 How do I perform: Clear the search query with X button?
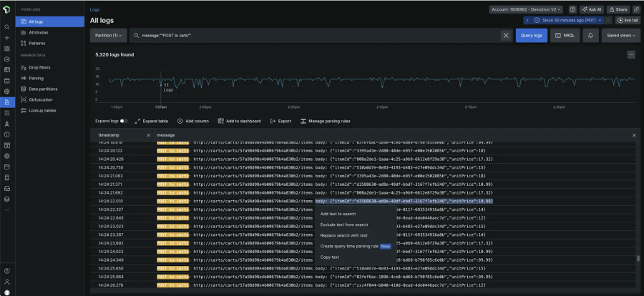pyautogui.click(x=506, y=36)
